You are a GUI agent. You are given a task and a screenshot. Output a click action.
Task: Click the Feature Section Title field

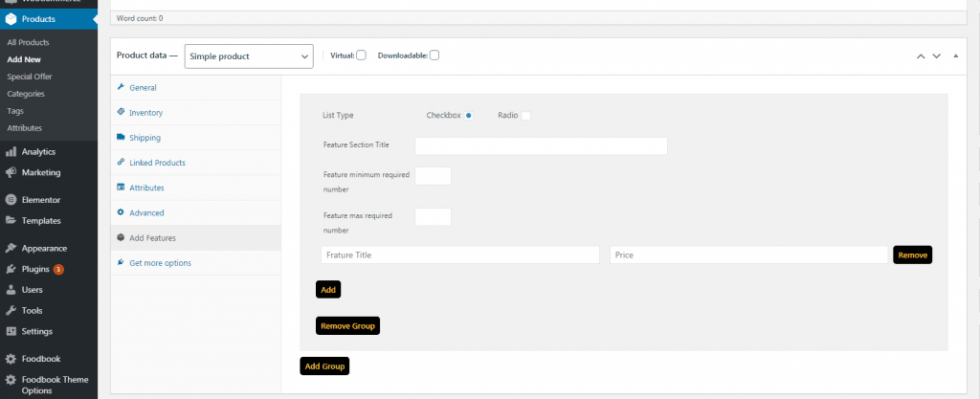[541, 146]
